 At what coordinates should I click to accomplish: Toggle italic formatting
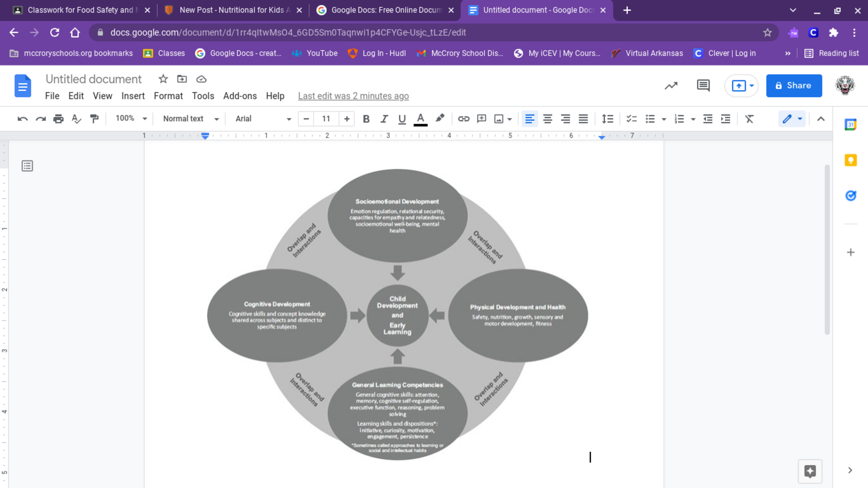click(384, 119)
